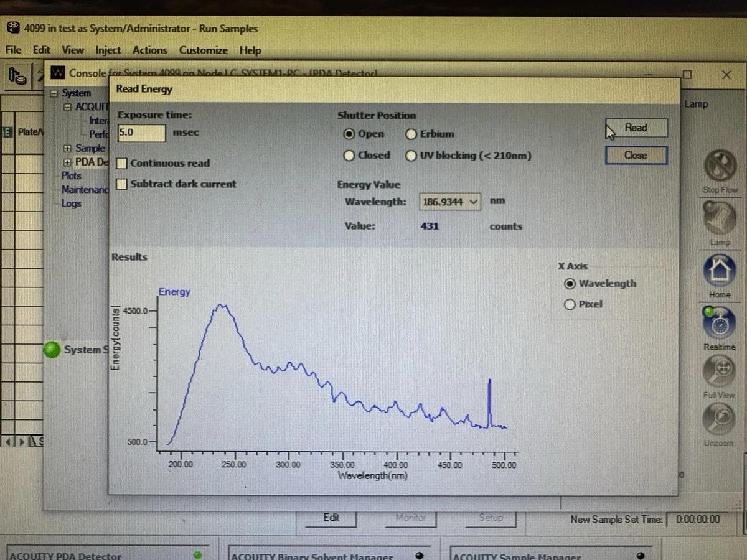Collapse the ACQUITY tree node
The height and width of the screenshot is (560, 747).
[67, 107]
